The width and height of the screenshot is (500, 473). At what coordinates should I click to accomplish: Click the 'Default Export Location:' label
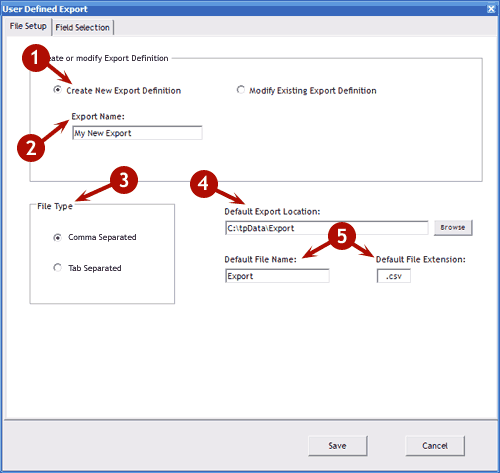[272, 212]
